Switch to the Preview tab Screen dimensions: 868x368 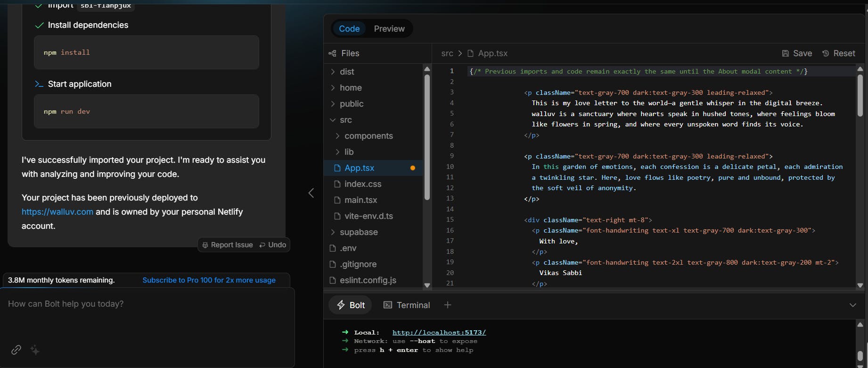[x=389, y=29]
